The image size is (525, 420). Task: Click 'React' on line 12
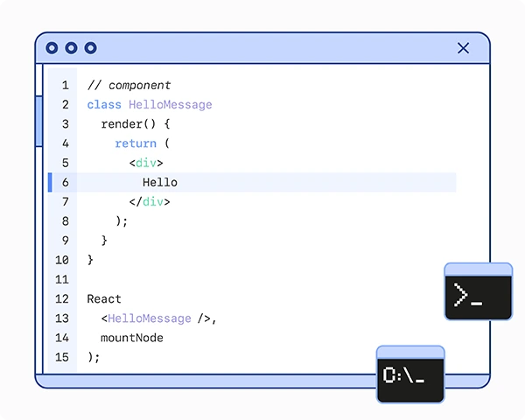(x=104, y=299)
